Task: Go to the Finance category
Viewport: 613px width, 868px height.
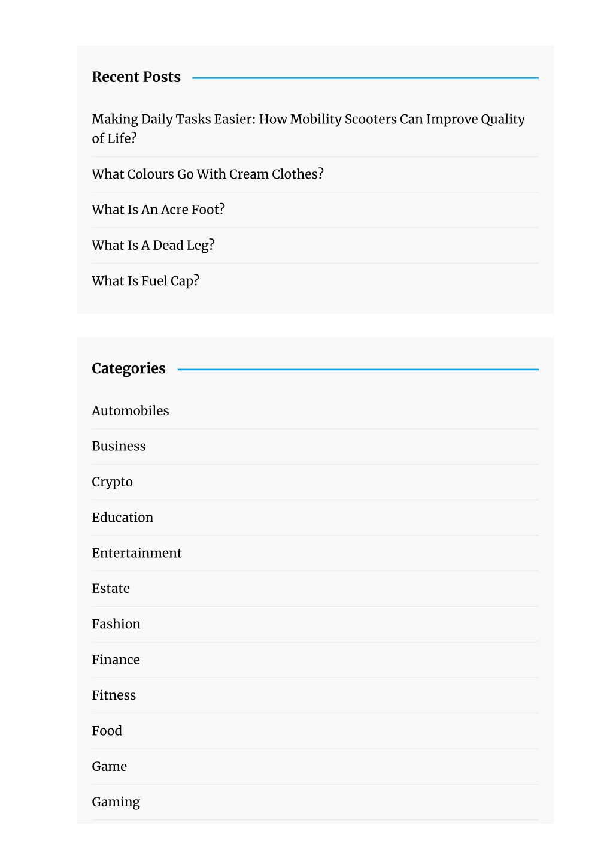Action: [x=116, y=660]
